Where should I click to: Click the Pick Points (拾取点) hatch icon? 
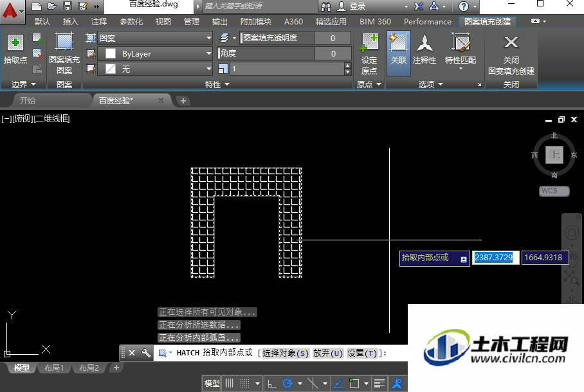[15, 42]
